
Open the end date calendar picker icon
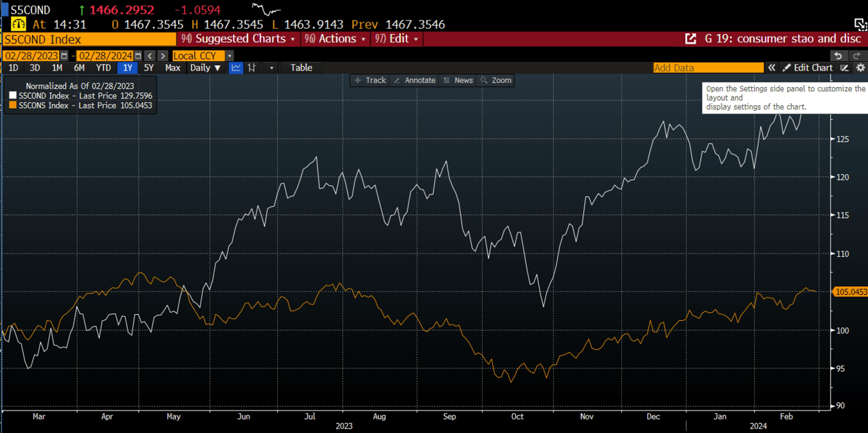click(138, 56)
